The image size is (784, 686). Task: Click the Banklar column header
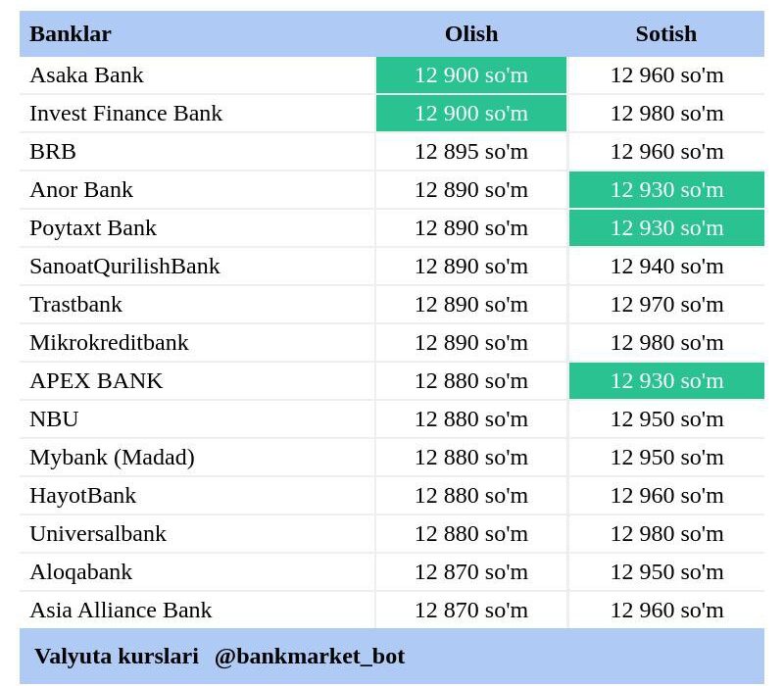coord(71,34)
